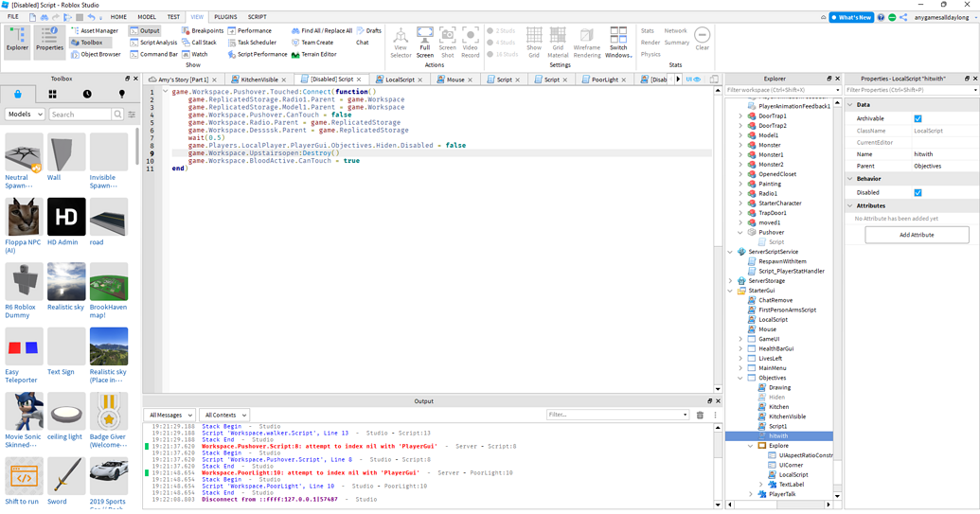This screenshot has height=514, width=980.
Task: Collapse the Pushover tree node
Action: pos(740,232)
